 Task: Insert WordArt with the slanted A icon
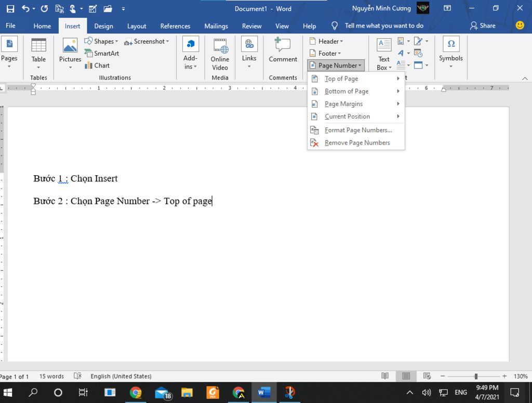coord(403,53)
